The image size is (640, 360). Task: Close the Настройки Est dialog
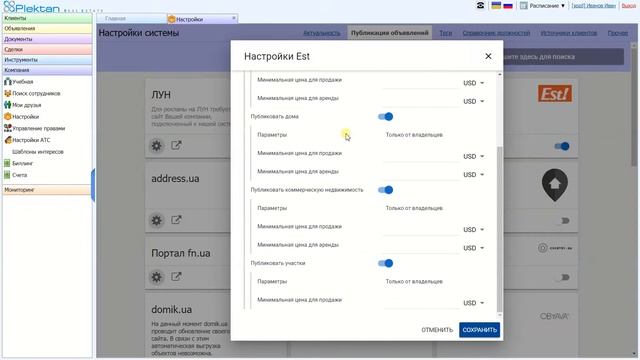488,56
